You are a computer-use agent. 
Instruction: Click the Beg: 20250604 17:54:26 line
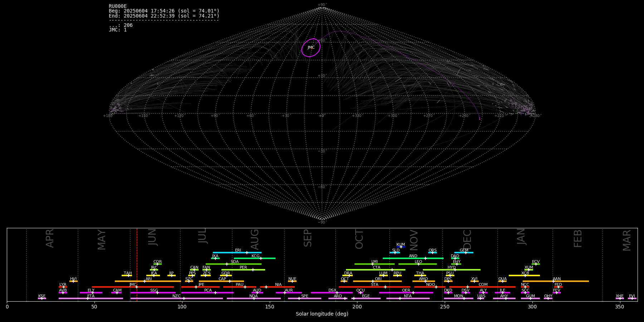(x=164, y=11)
